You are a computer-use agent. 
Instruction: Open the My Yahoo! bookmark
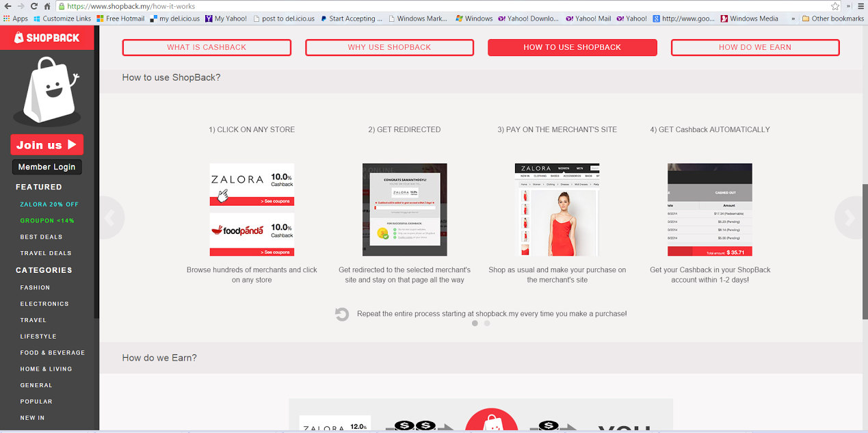tap(226, 18)
